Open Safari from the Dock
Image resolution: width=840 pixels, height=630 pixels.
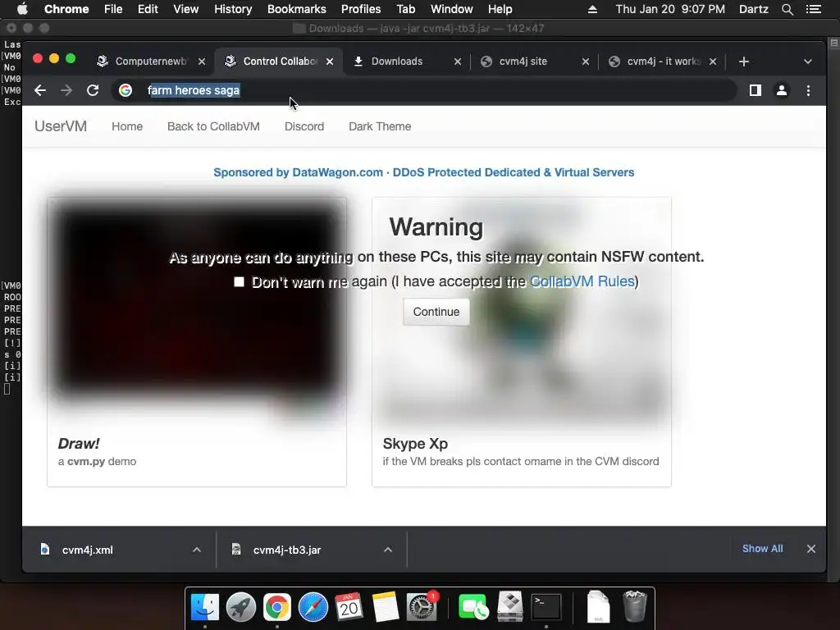tap(313, 607)
